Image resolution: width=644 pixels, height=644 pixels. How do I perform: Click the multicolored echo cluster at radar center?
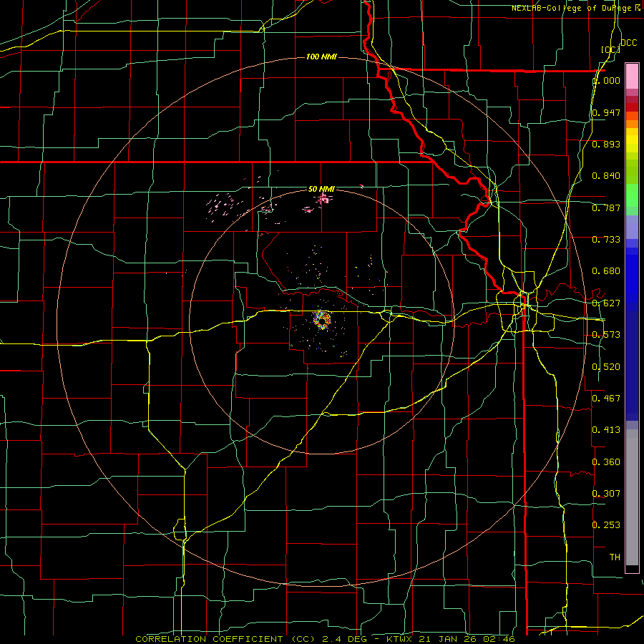click(x=321, y=320)
